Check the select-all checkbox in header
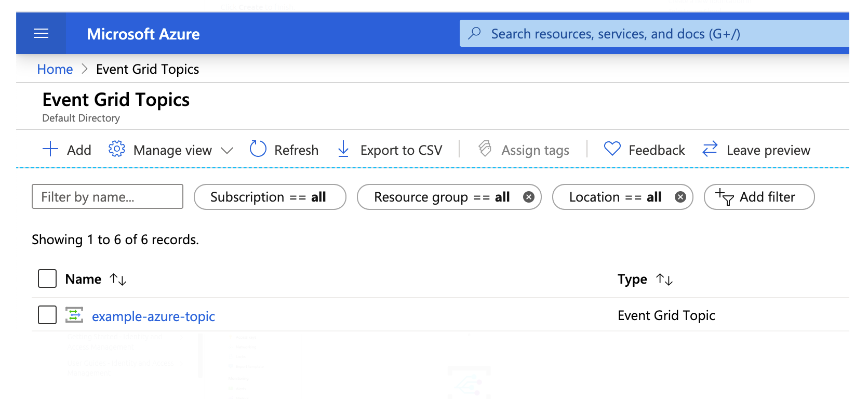Image resolution: width=868 pixels, height=399 pixels. point(47,278)
